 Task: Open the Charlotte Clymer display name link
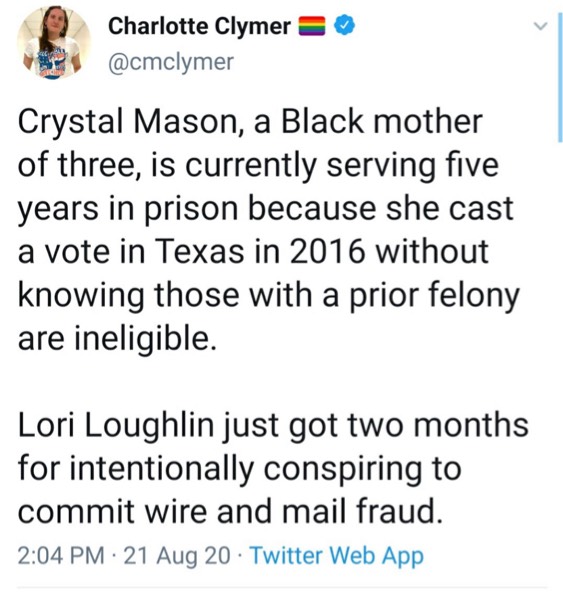[x=199, y=26]
